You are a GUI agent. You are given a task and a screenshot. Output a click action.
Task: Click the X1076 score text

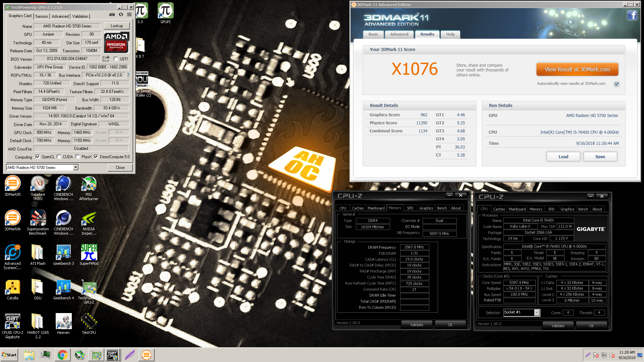[x=415, y=69]
